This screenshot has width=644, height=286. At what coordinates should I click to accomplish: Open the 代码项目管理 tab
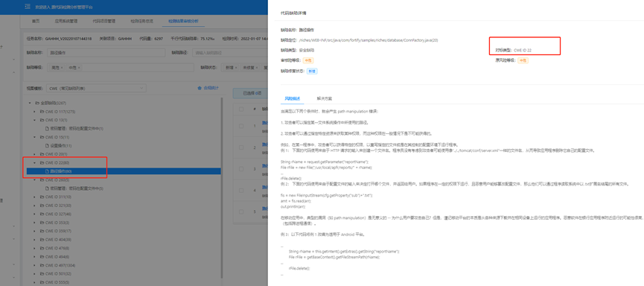point(104,21)
